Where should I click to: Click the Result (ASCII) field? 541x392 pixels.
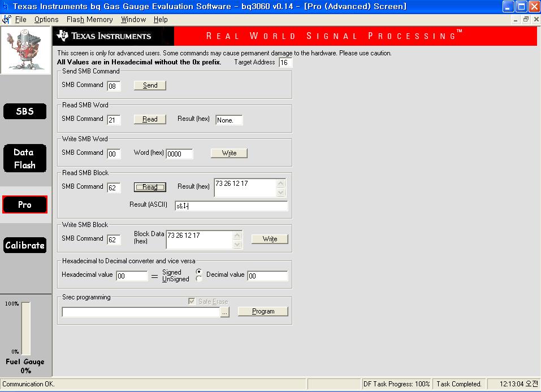click(x=231, y=206)
